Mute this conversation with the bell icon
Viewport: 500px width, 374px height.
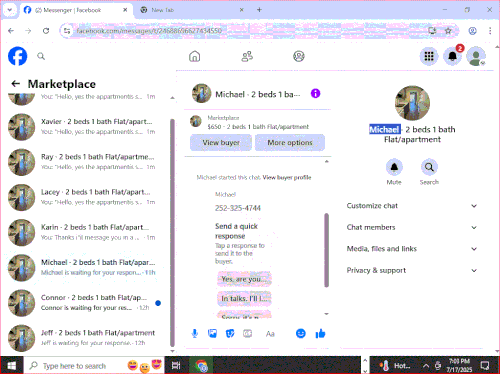pyautogui.click(x=394, y=167)
